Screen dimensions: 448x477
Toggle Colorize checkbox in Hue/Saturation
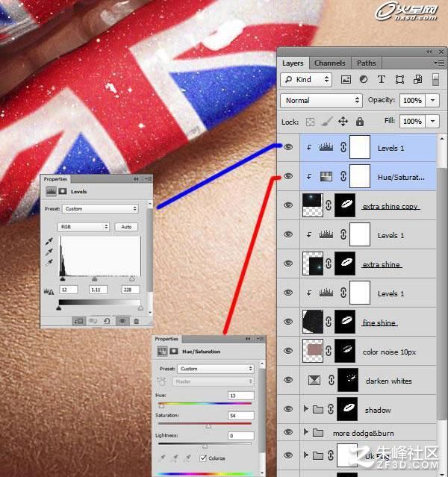point(203,458)
